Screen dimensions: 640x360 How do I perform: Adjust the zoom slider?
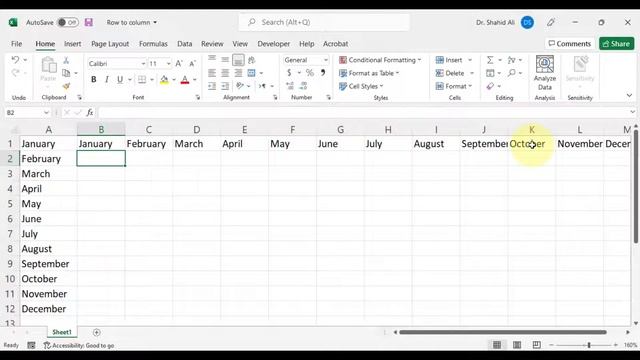[x=589, y=345]
